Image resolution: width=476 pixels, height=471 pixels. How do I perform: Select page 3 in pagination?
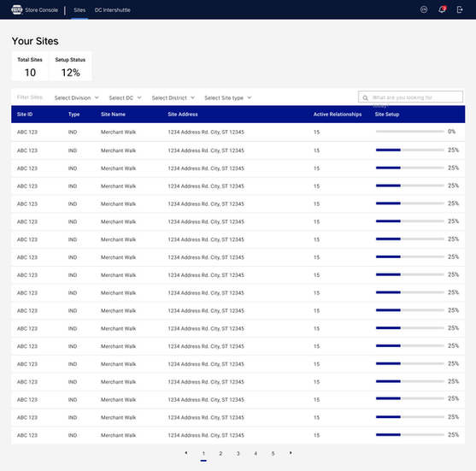point(238,453)
